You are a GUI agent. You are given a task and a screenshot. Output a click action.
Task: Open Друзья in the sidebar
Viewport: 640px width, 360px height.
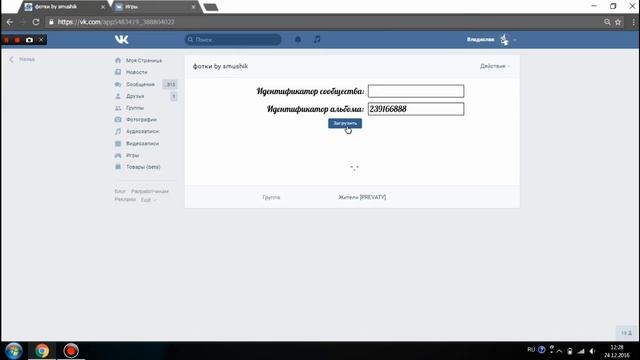[x=135, y=96]
